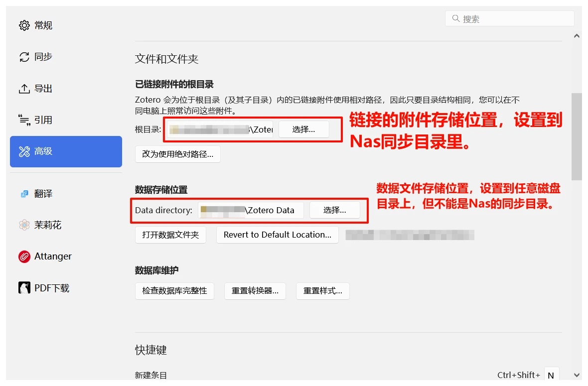Click the gear icon next to 常规

(24, 25)
